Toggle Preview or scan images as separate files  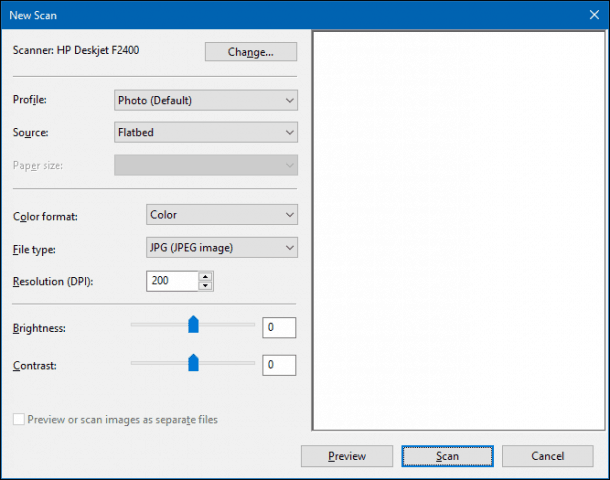19,419
